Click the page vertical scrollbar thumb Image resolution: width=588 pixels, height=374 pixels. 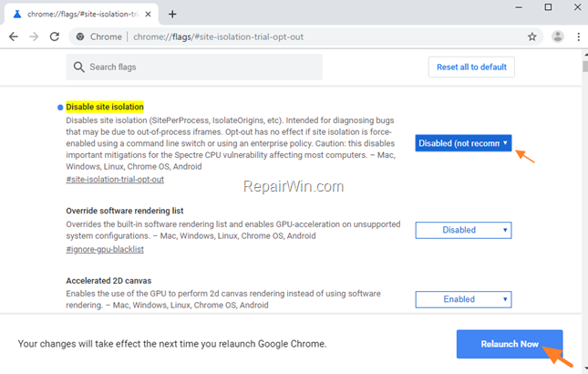click(x=585, y=66)
